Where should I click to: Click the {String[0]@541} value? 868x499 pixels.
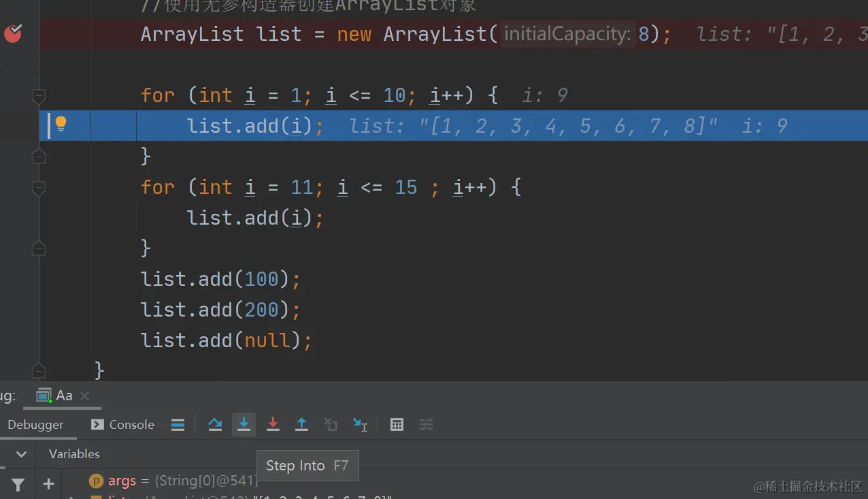pos(207,481)
